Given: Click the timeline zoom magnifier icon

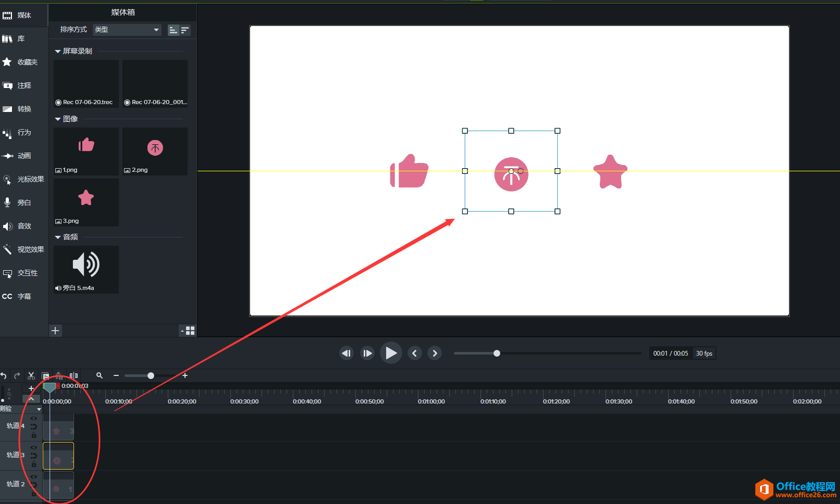Looking at the screenshot, I should click(x=100, y=375).
